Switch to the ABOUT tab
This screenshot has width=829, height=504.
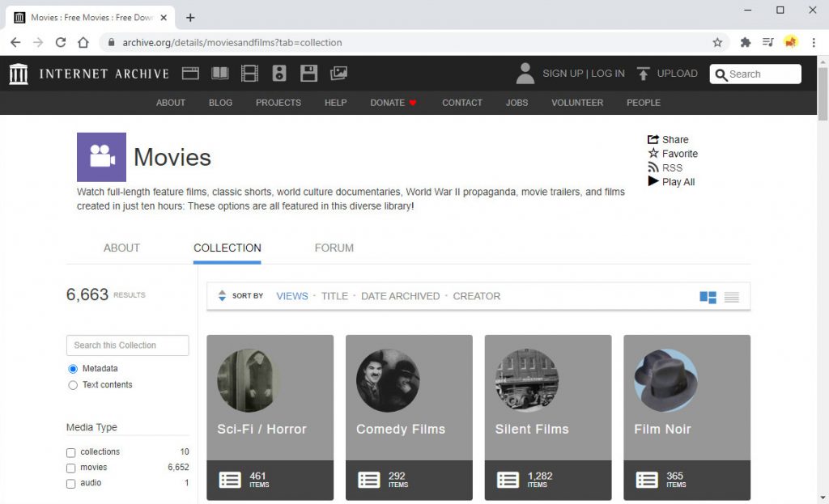point(121,248)
